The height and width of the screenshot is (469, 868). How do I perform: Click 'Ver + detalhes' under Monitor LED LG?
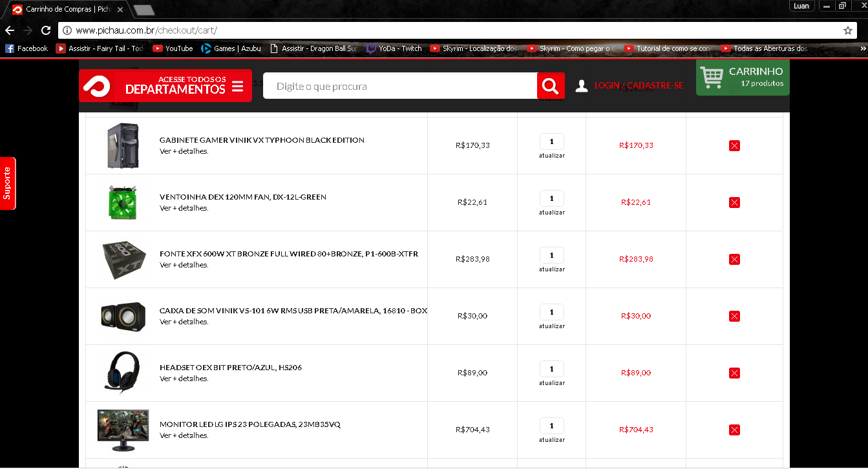[184, 435]
